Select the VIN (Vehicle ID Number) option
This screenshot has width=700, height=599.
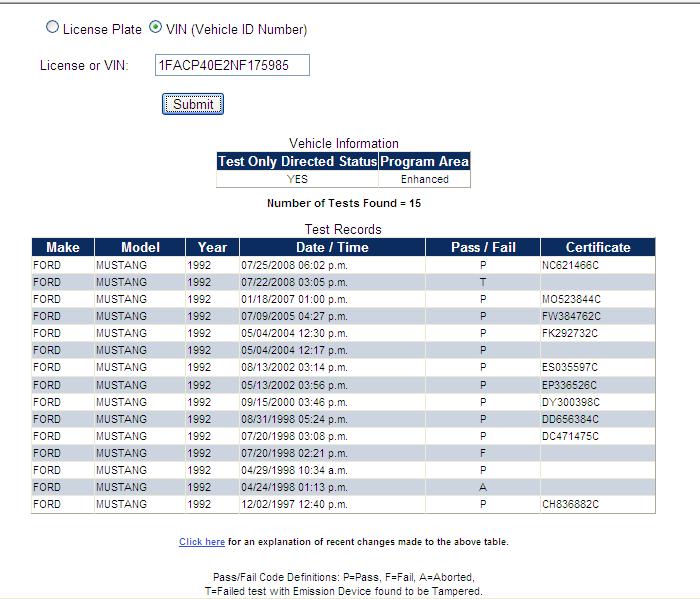155,29
